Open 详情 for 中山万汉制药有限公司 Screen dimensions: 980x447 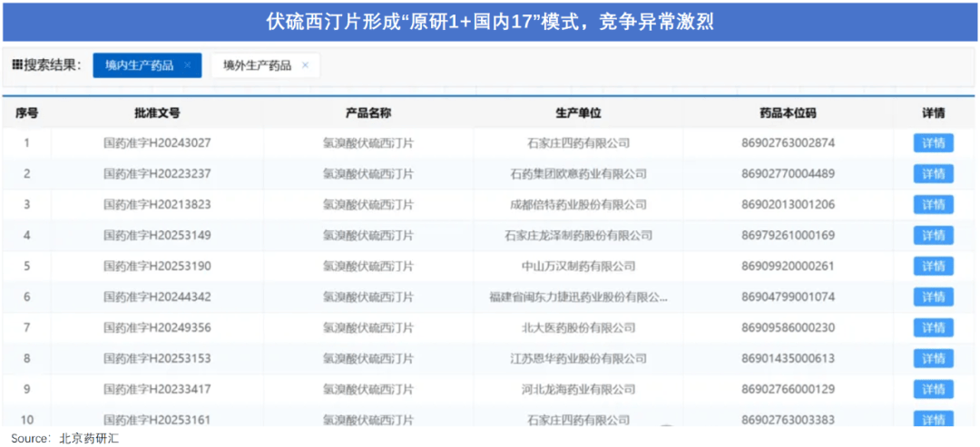(933, 266)
